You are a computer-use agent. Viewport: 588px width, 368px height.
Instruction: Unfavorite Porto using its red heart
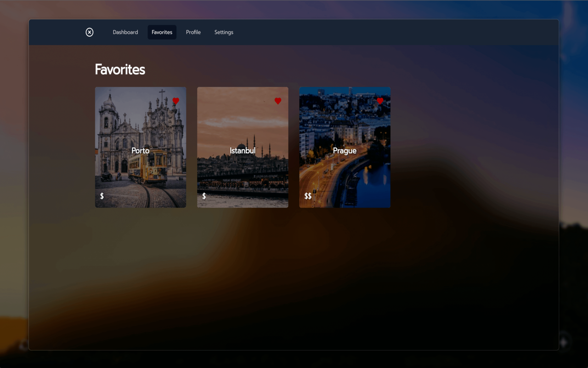point(176,101)
